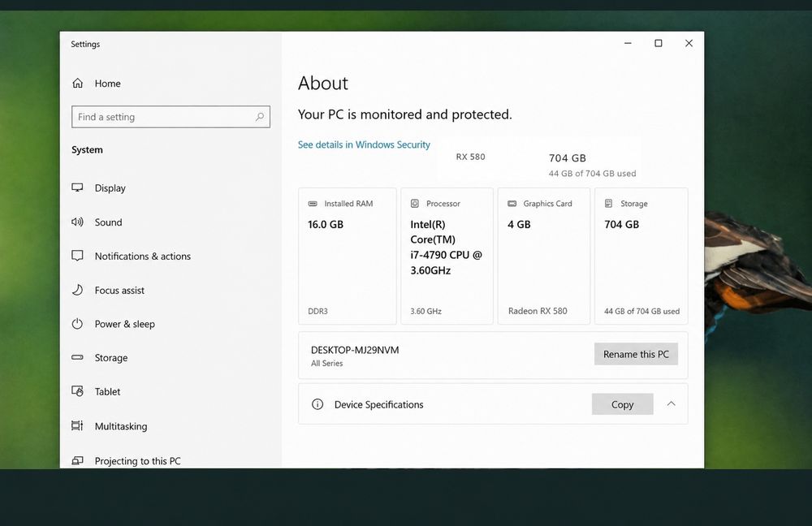Close the Settings window
Screen dimensions: 812x526
[x=689, y=44]
